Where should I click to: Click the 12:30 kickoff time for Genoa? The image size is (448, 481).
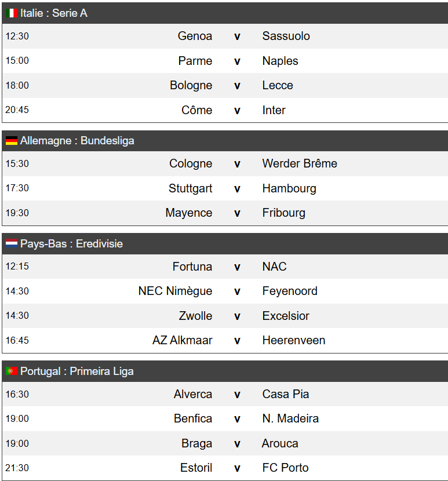click(x=17, y=36)
